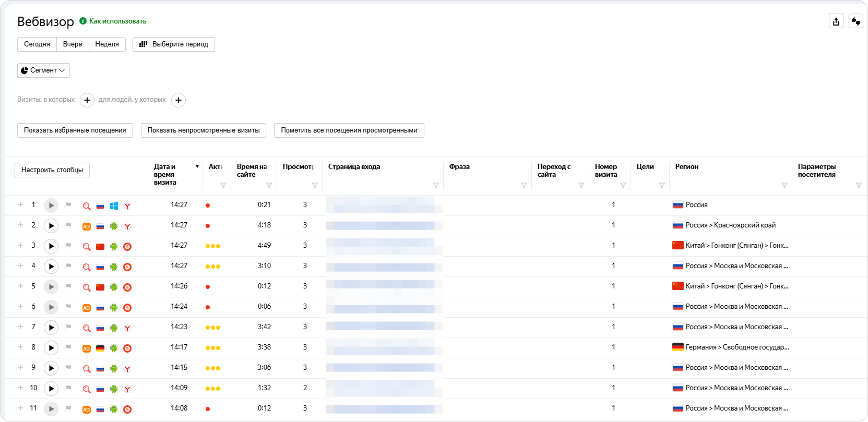Click AD source icon in row 6

tap(87, 308)
